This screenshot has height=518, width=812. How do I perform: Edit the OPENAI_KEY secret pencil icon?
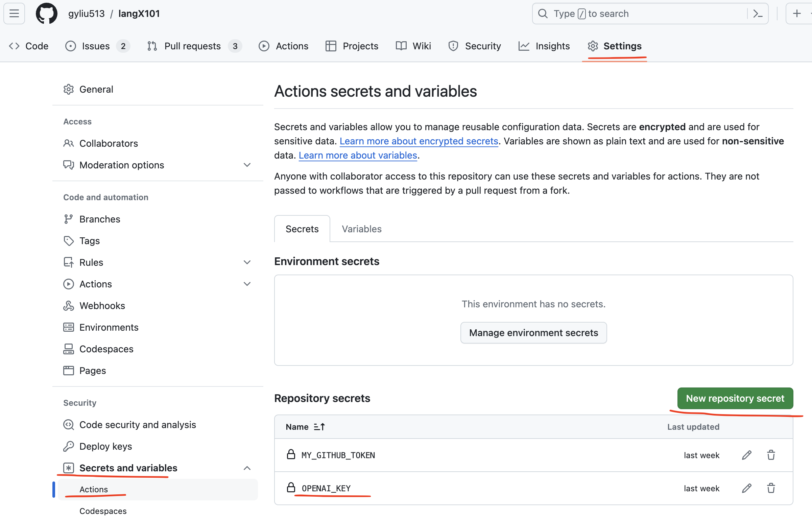pos(747,488)
